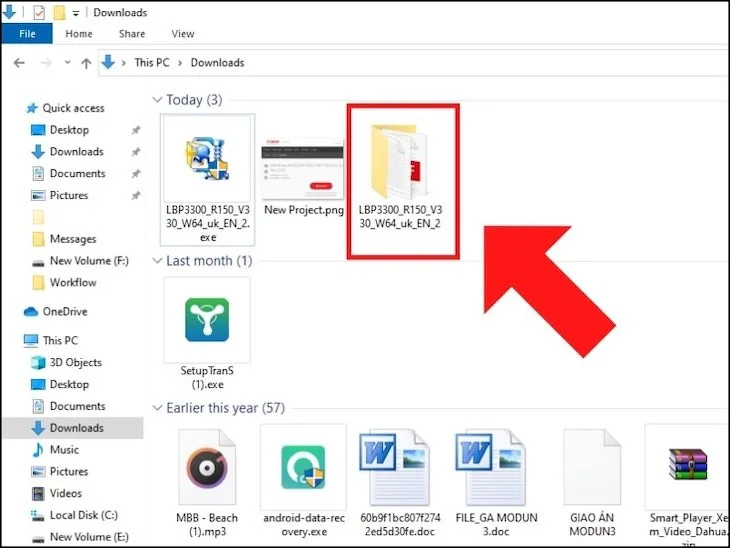Select Workflow folder under Quick access
The image size is (730, 548).
pos(72,283)
